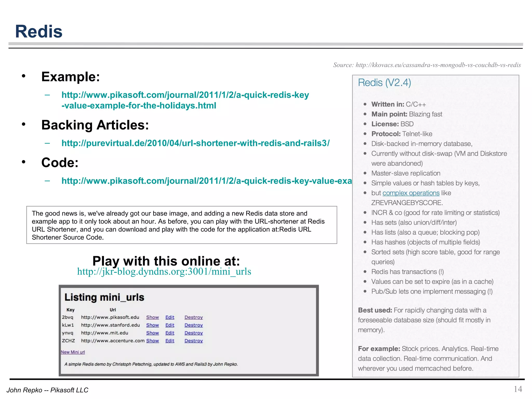Click the Redis (V2.4) panel heading
Image resolution: width=532 pixels, height=399 pixels.
[384, 83]
